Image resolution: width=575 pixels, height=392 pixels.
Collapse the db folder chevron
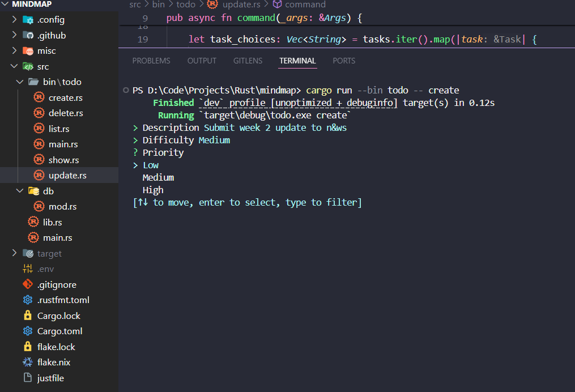click(x=20, y=191)
